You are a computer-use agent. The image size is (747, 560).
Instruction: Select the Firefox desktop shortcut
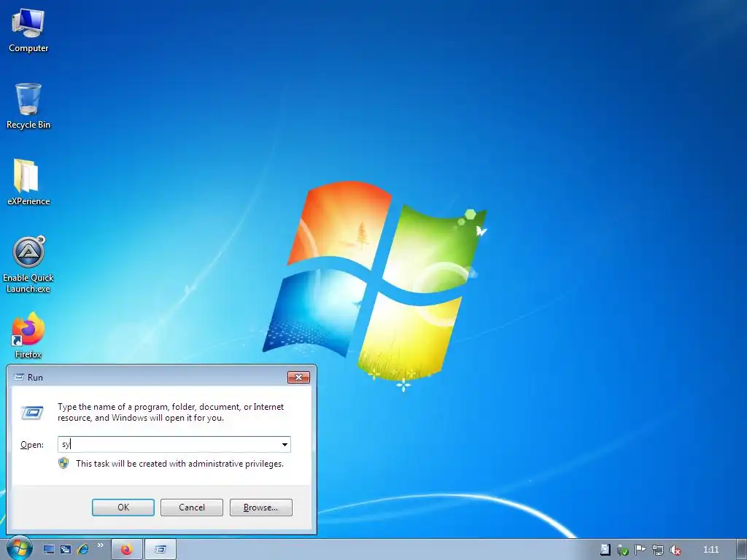pos(28,335)
